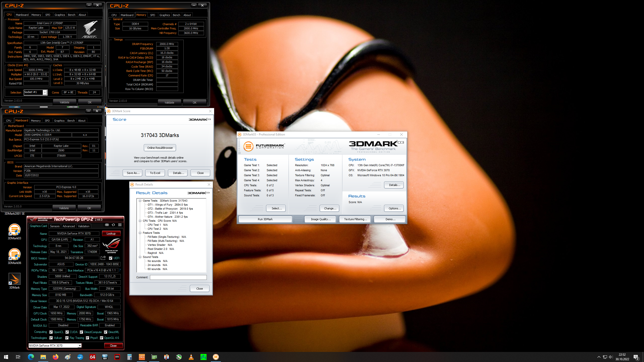Open the thermometer temperature app in taskbar
The height and width of the screenshot is (362, 644).
166,357
